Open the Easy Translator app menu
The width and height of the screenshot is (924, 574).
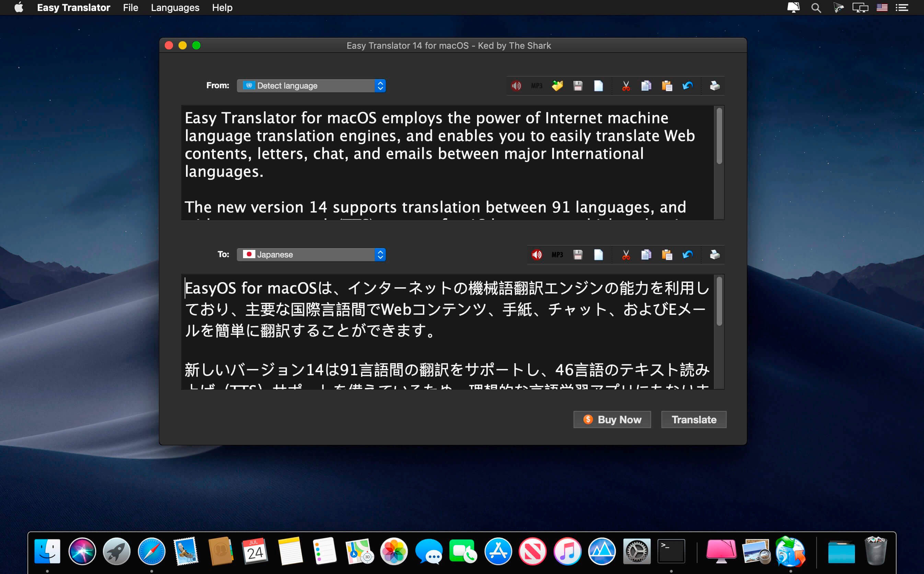tap(73, 8)
